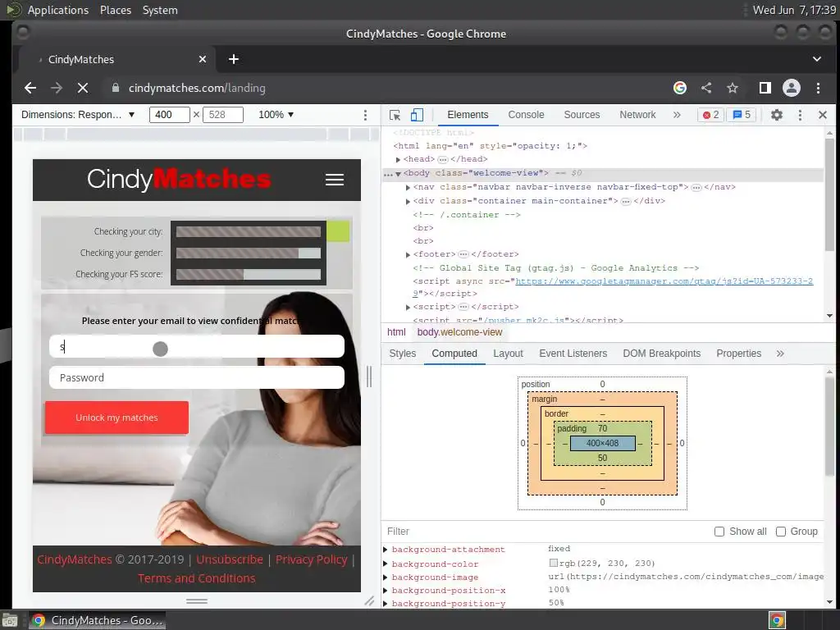Click the browser forward arrow
The height and width of the screenshot is (630, 840).
[57, 88]
